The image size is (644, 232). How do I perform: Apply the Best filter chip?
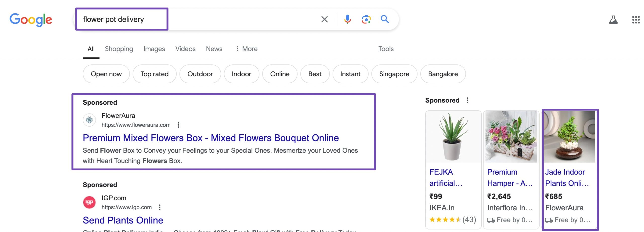pyautogui.click(x=315, y=74)
